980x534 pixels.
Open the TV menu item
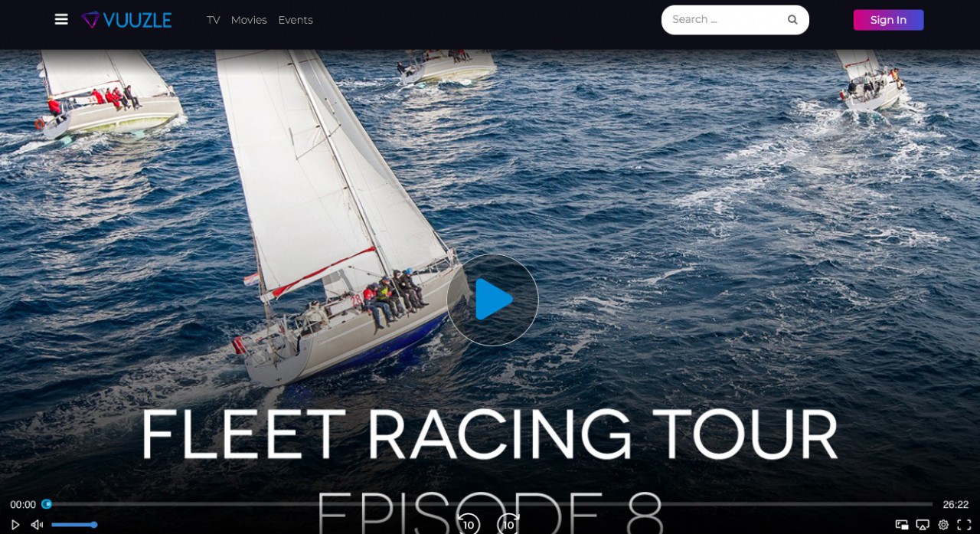tap(213, 20)
